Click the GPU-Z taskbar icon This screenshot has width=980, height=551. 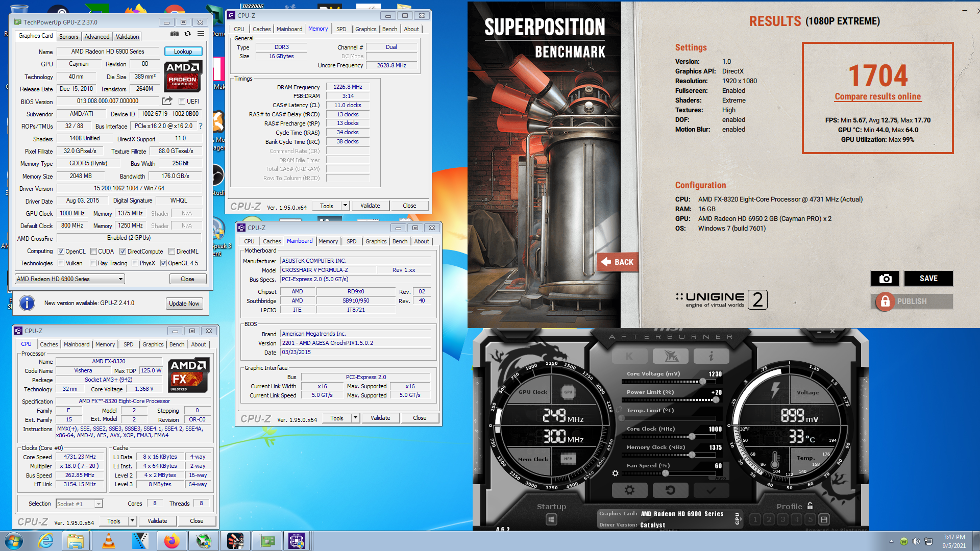267,541
